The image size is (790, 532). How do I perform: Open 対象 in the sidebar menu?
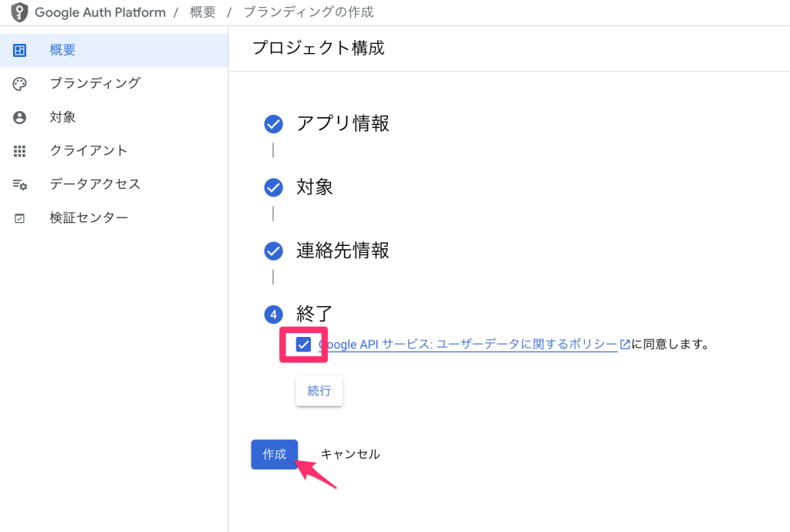coord(114,117)
